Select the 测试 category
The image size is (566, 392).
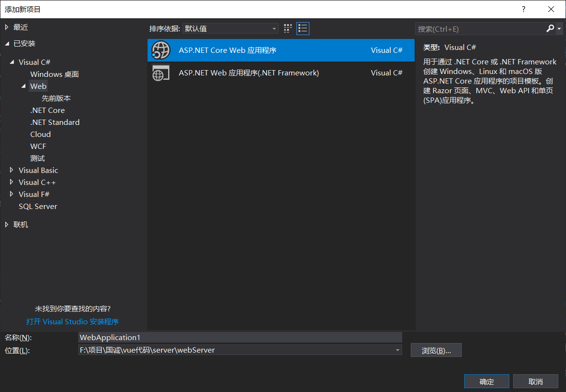point(37,159)
